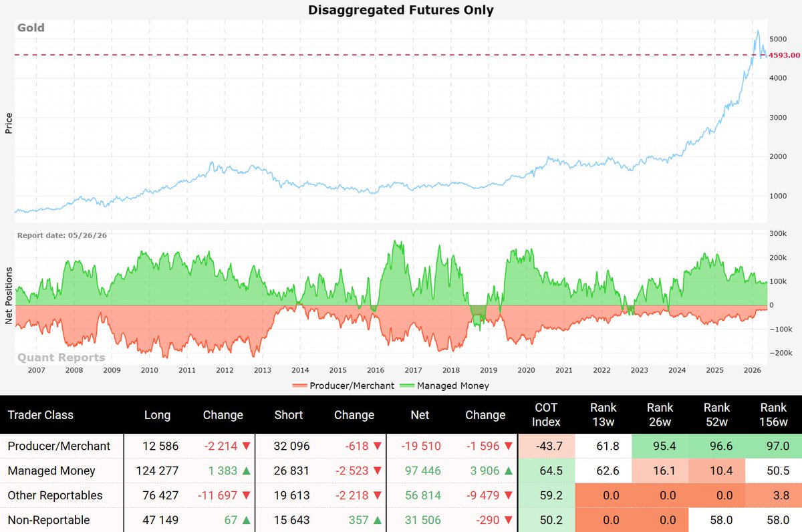
Task: Click the chart title Disaggregated Futures Only
Action: (x=400, y=9)
